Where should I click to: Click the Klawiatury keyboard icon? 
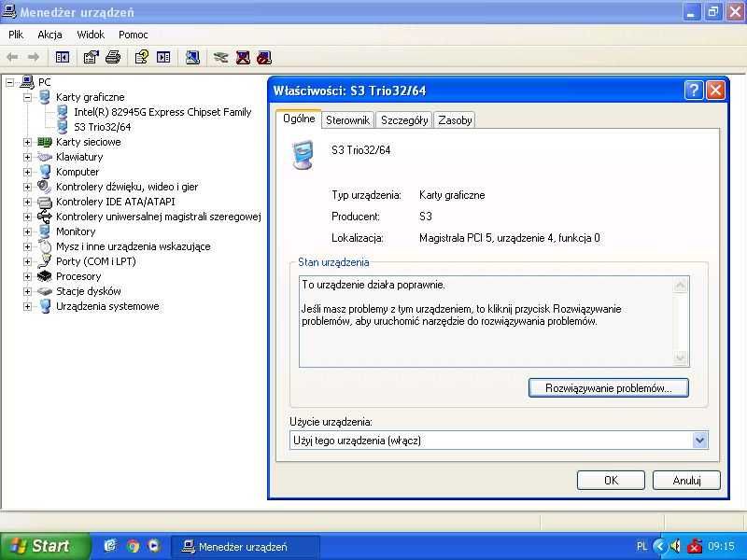[x=44, y=157]
